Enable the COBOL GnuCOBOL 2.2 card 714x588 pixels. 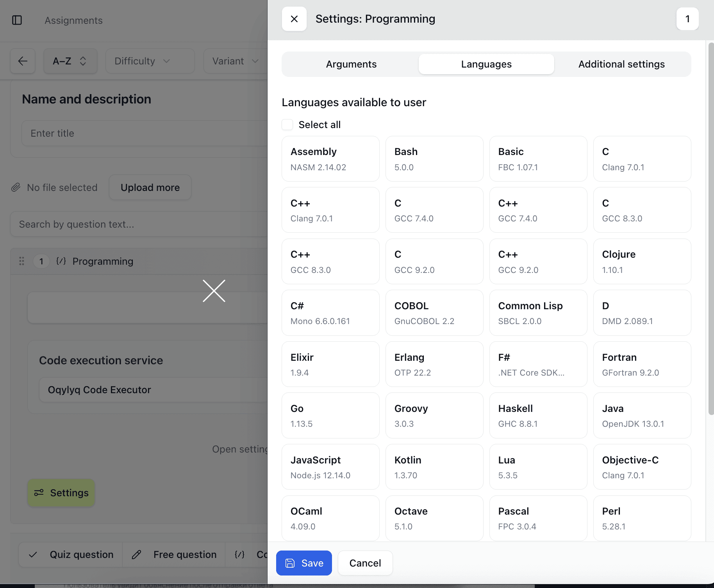[434, 313]
